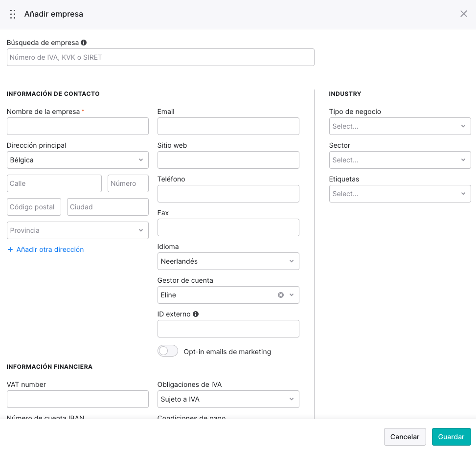Expand the Sector select

click(400, 160)
